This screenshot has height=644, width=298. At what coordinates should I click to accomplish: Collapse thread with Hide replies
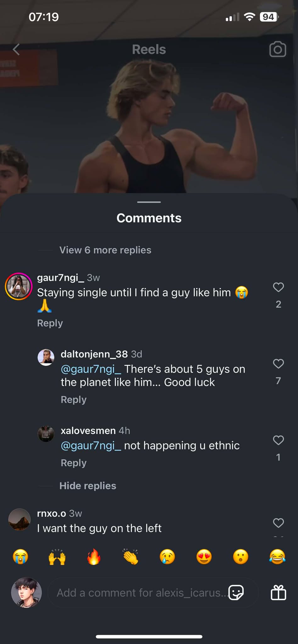tap(87, 486)
